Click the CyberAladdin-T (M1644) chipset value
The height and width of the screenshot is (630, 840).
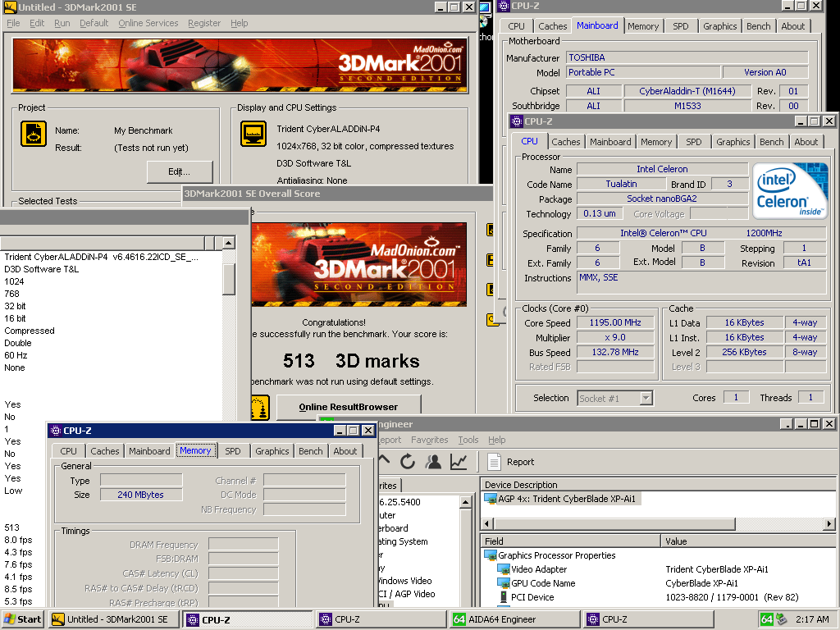tap(687, 91)
